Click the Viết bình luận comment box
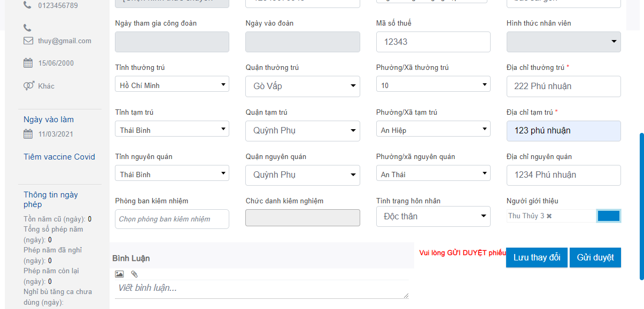Image resolution: width=644 pixels, height=309 pixels. click(262, 289)
